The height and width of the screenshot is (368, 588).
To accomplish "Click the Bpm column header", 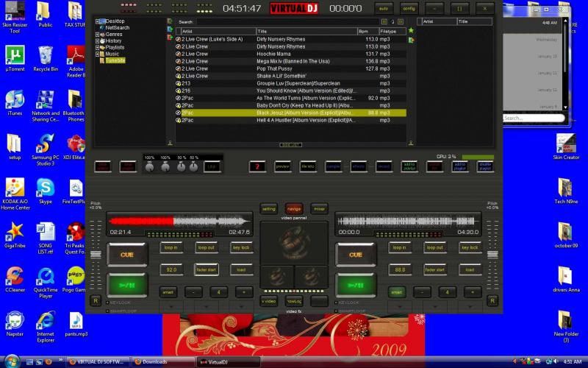I will tap(368, 31).
